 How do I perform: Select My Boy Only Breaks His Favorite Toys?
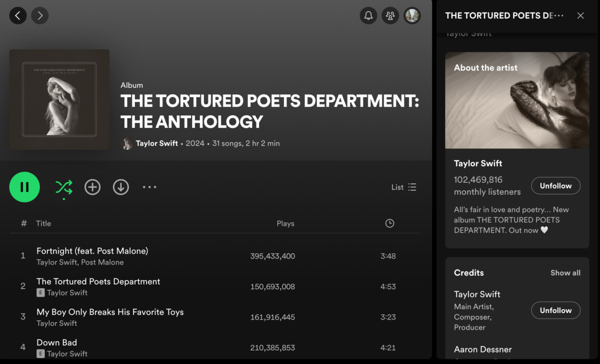click(x=110, y=312)
